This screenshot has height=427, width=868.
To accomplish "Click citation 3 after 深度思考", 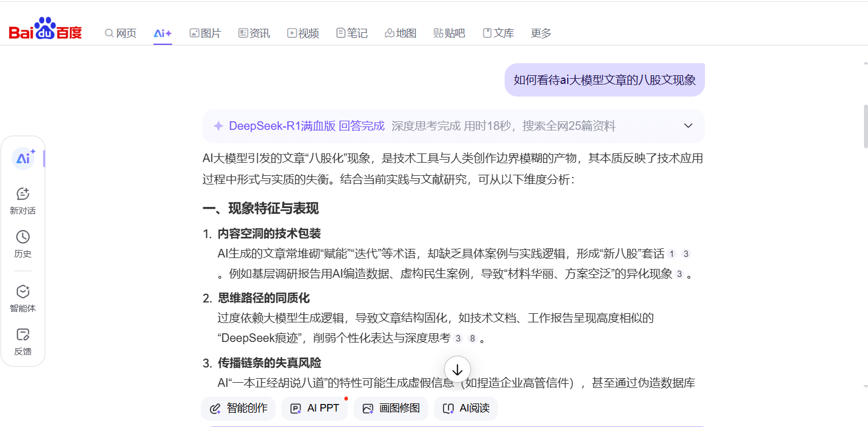I will point(458,338).
